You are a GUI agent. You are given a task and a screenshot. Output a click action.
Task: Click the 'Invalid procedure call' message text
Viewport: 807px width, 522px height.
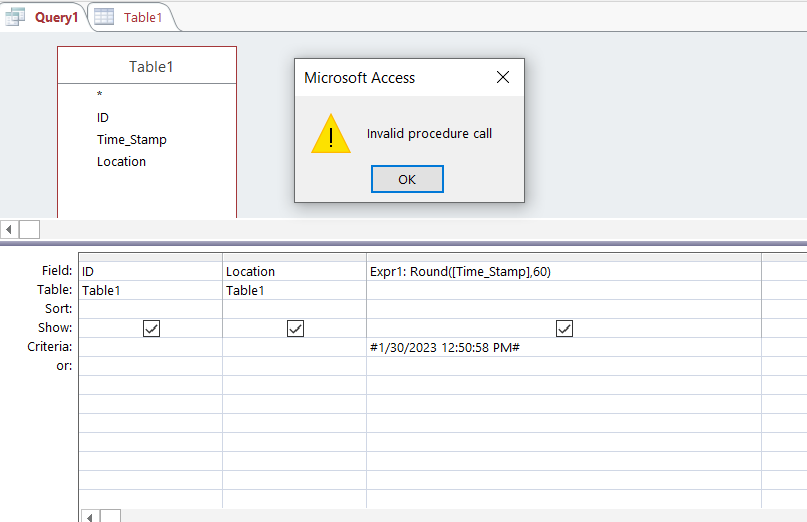[x=429, y=134]
